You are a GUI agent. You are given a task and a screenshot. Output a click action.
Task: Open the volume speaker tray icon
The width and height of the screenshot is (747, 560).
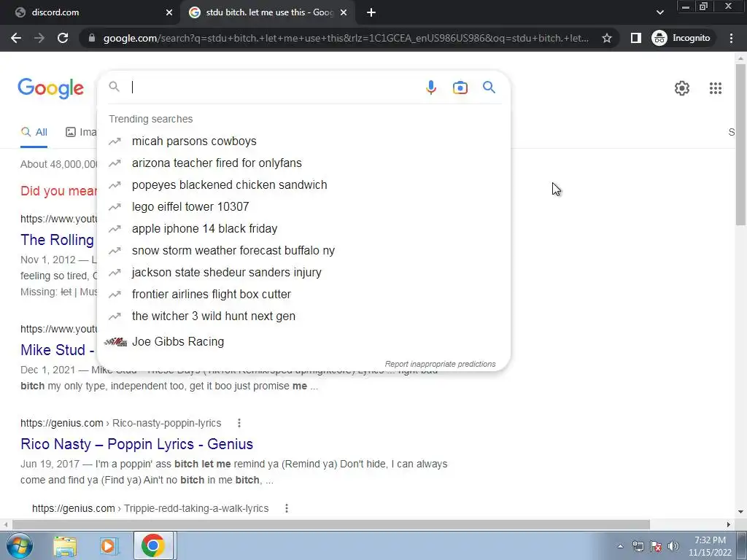coord(673,546)
